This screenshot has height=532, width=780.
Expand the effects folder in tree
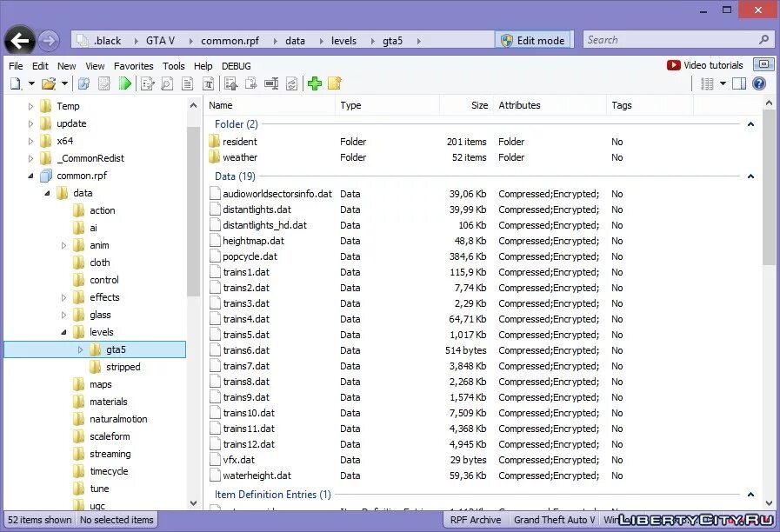pyautogui.click(x=63, y=297)
